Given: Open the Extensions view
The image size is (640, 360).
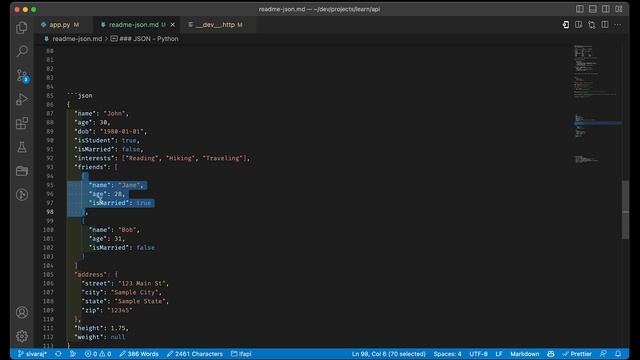Looking at the screenshot, I should point(22,123).
